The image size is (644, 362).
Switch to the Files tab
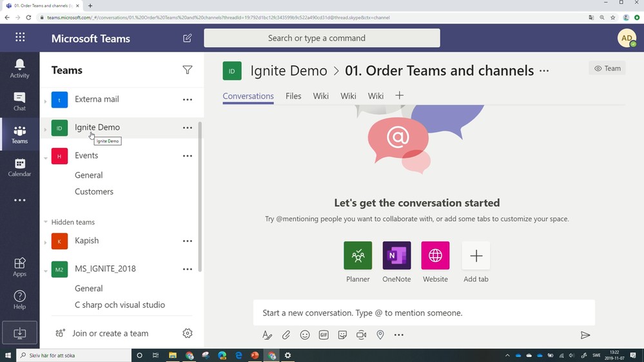pos(293,96)
